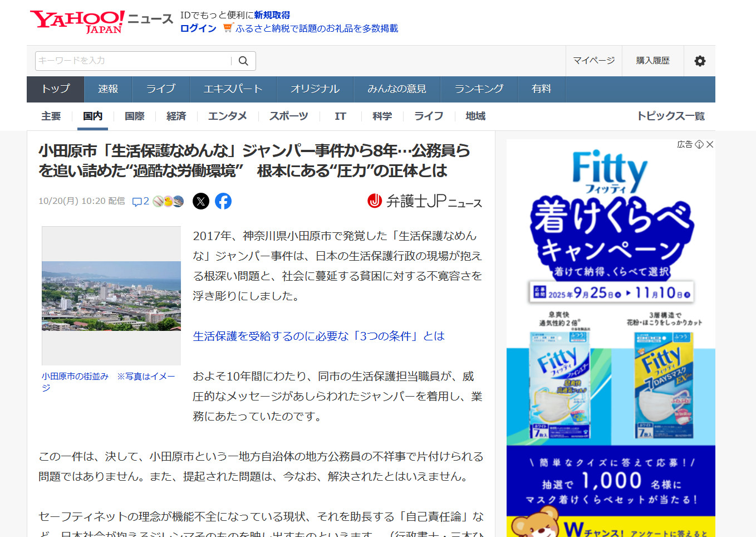Click the マイページ button
Image resolution: width=756 pixels, height=537 pixels.
click(x=594, y=61)
